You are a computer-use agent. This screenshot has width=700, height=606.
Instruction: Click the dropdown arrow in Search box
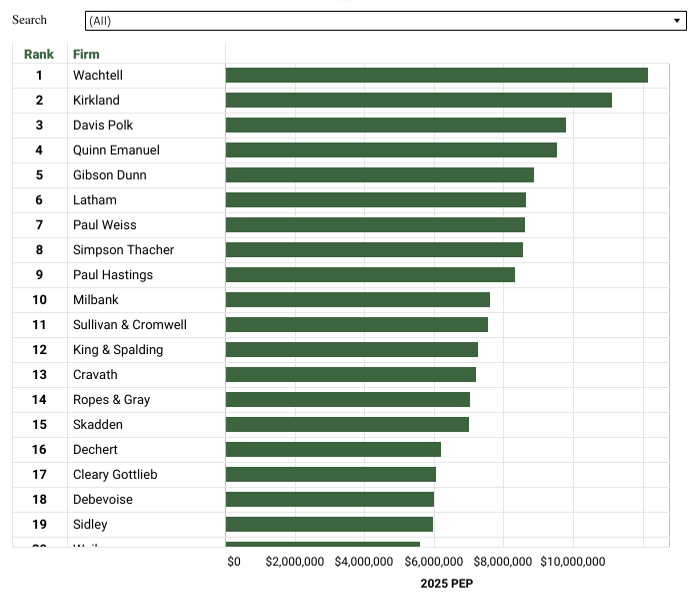676,21
